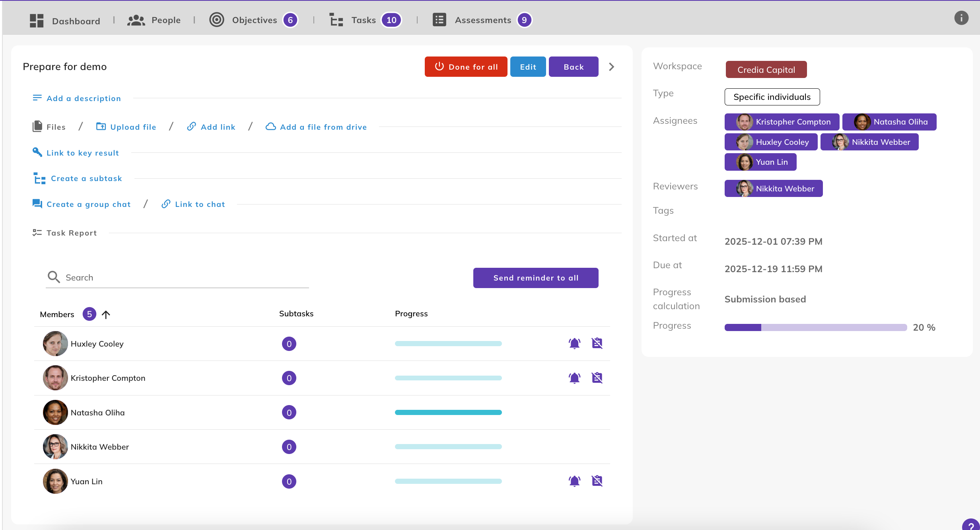Screen dimensions: 980x530
Task: Click Send reminder to all
Action: [535, 278]
